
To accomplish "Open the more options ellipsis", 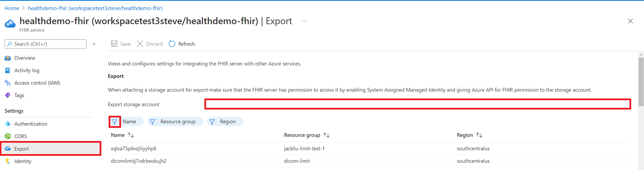I will (x=304, y=21).
